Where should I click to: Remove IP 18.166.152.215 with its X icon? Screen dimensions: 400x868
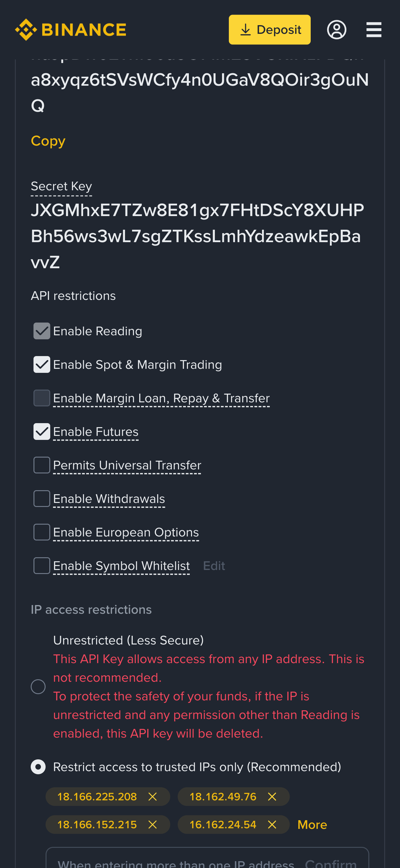(153, 825)
